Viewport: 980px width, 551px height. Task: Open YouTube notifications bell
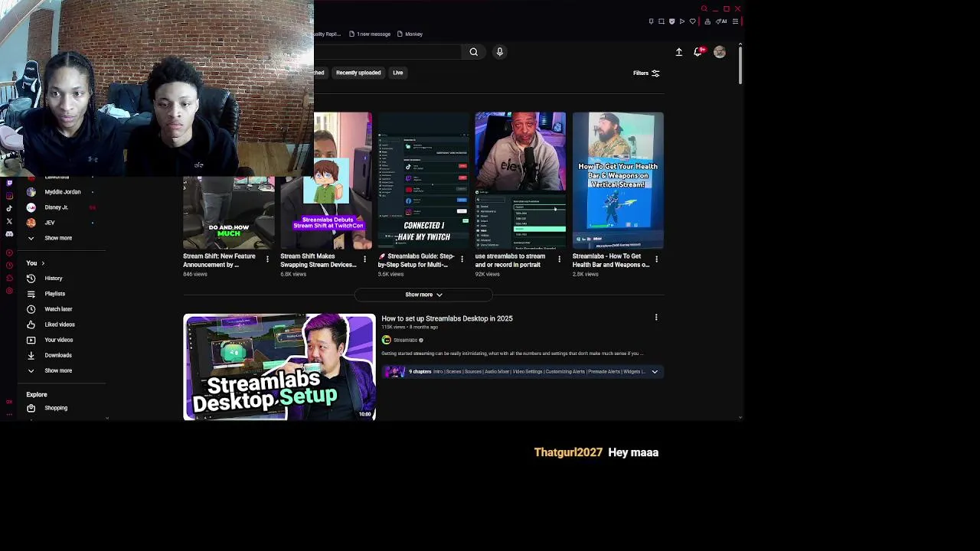[x=698, y=52]
